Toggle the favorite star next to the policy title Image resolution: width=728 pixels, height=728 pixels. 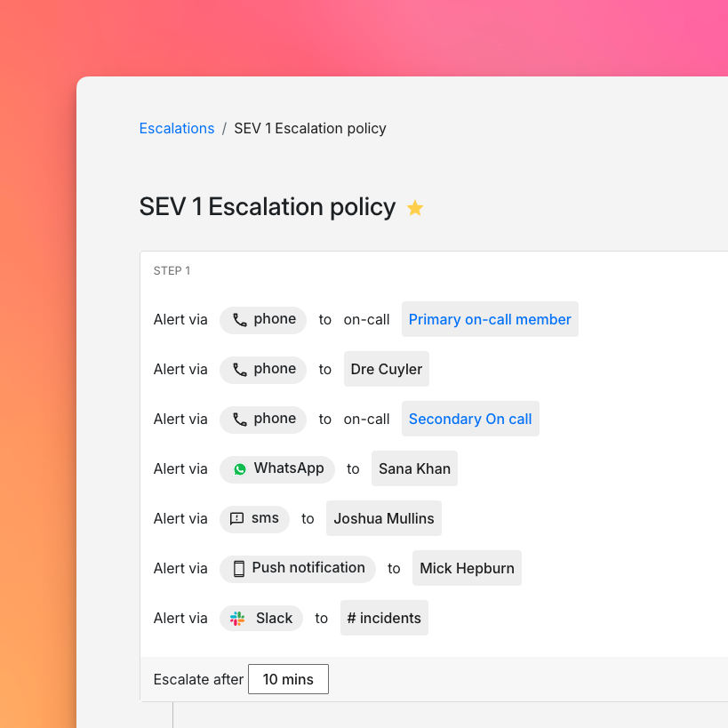(414, 206)
